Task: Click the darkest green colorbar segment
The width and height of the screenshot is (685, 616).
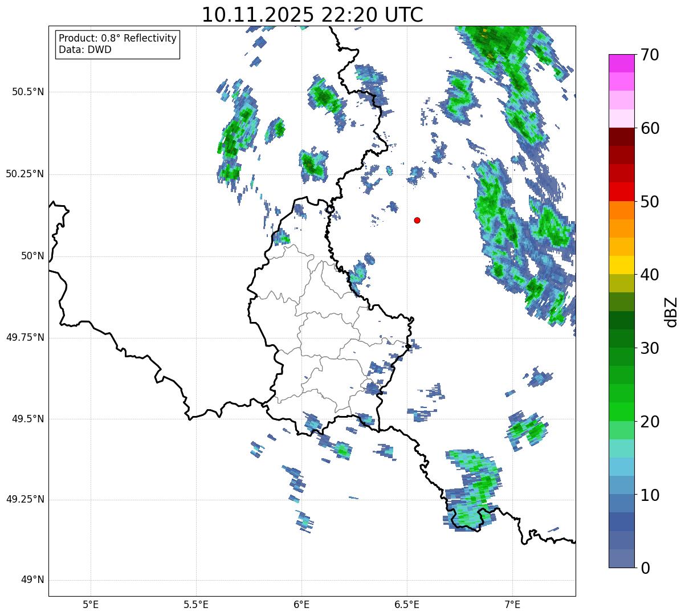Action: [x=622, y=320]
